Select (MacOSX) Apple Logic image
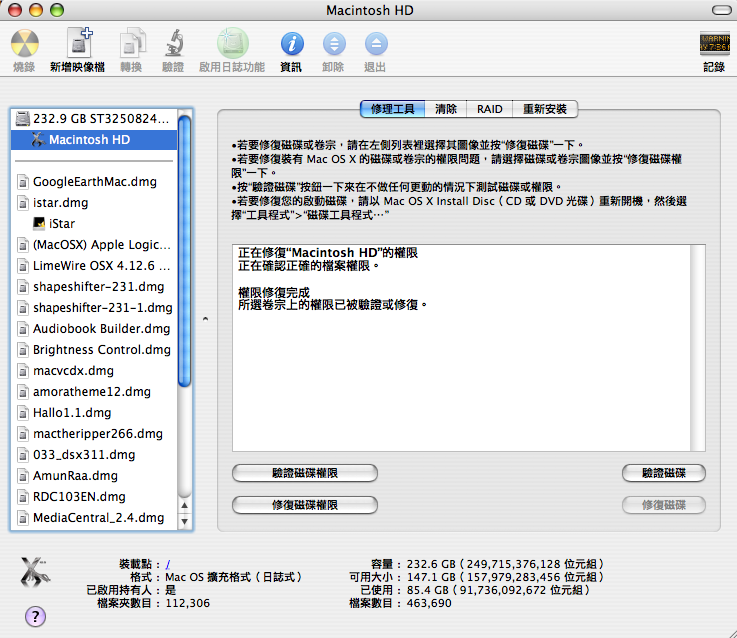 pos(94,244)
